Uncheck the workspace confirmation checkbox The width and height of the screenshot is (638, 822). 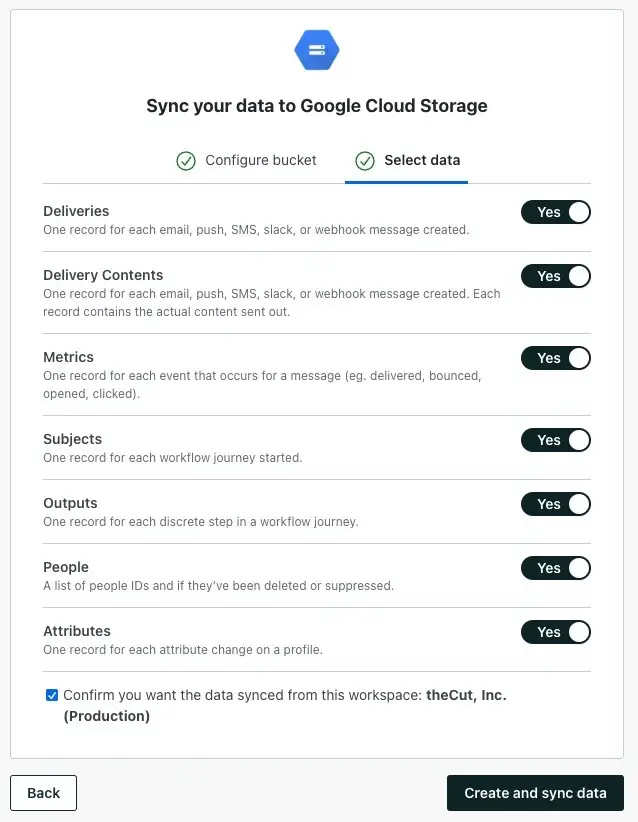click(x=52, y=695)
